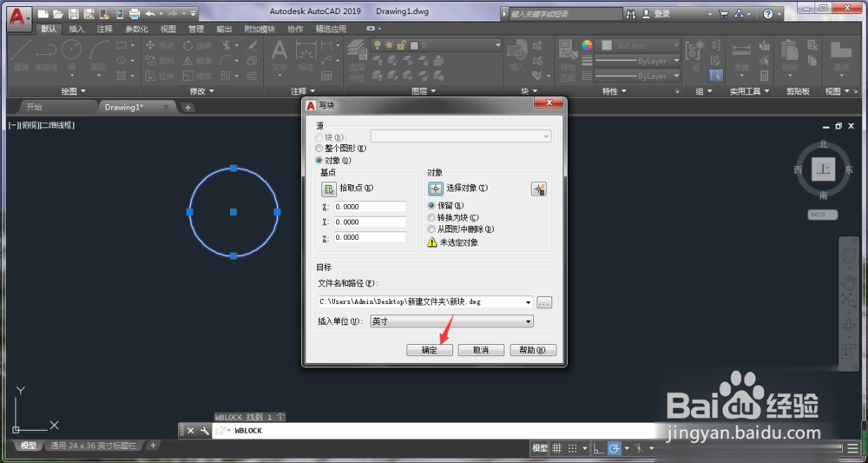Click the Z base point input field
The width and height of the screenshot is (868, 463).
371,237
